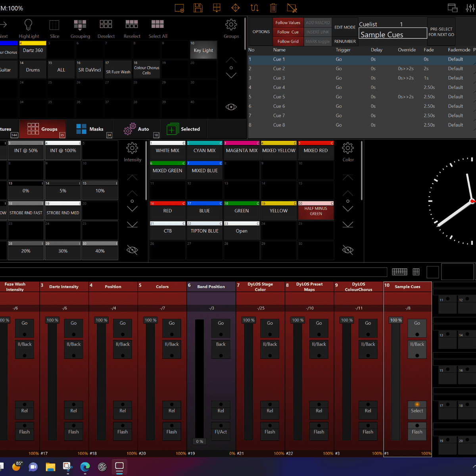The height and width of the screenshot is (476, 476).
Task: Click the RENUMBER button
Action: click(345, 41)
